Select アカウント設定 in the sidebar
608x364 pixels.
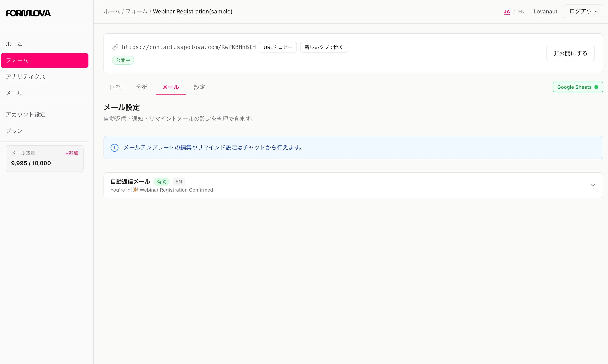coord(25,114)
